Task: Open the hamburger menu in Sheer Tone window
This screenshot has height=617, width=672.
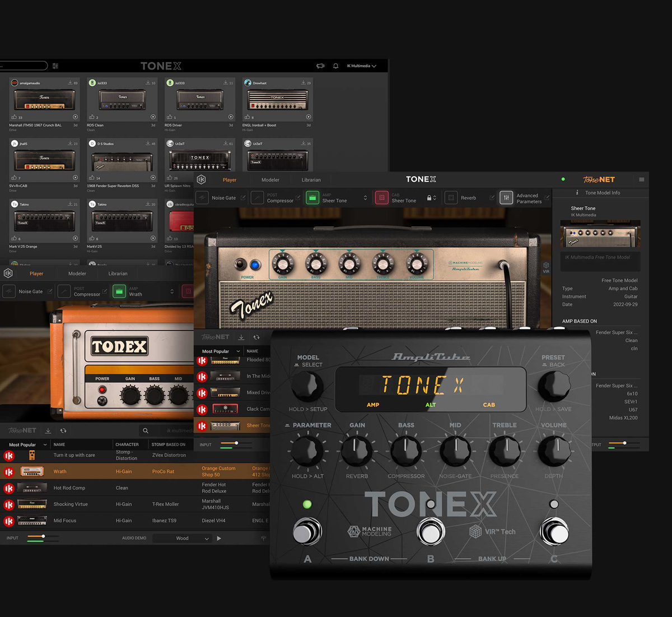Action: point(642,179)
